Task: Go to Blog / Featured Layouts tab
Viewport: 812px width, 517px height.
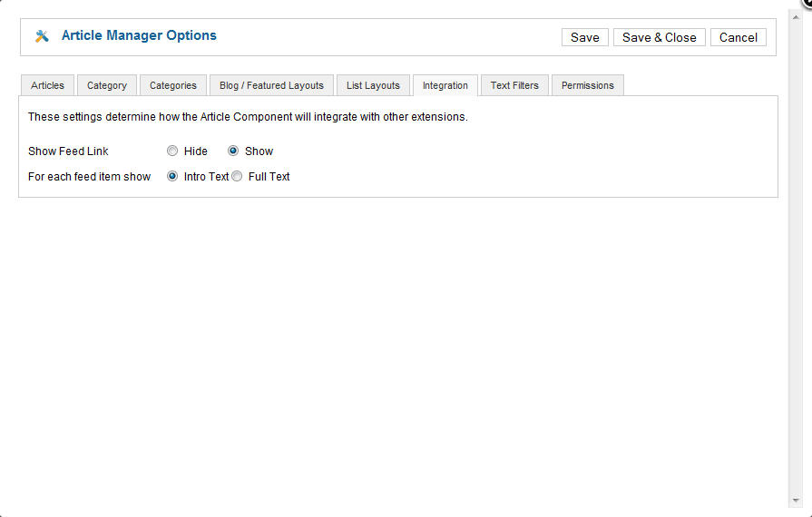Action: 271,85
